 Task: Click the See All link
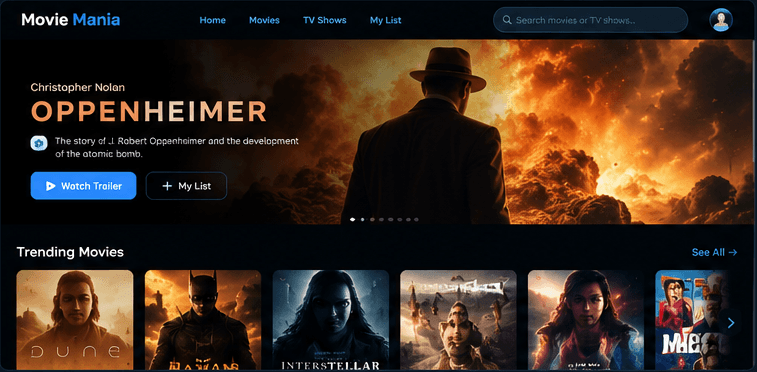coord(715,252)
